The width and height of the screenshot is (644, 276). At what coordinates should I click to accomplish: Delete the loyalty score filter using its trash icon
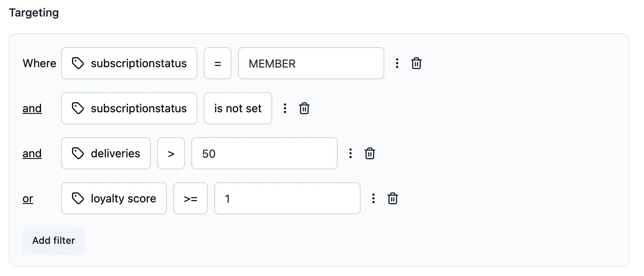click(393, 198)
